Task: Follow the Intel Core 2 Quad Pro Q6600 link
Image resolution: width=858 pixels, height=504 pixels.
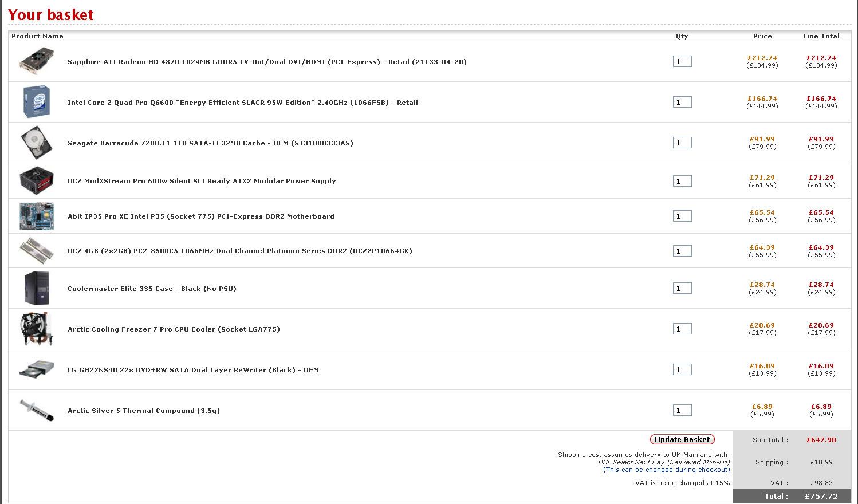Action: 243,103
